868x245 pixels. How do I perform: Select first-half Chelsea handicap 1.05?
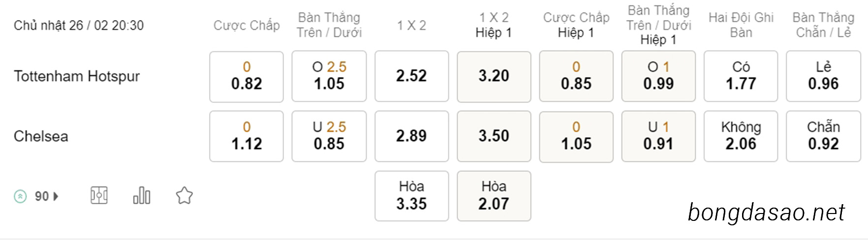point(576,136)
